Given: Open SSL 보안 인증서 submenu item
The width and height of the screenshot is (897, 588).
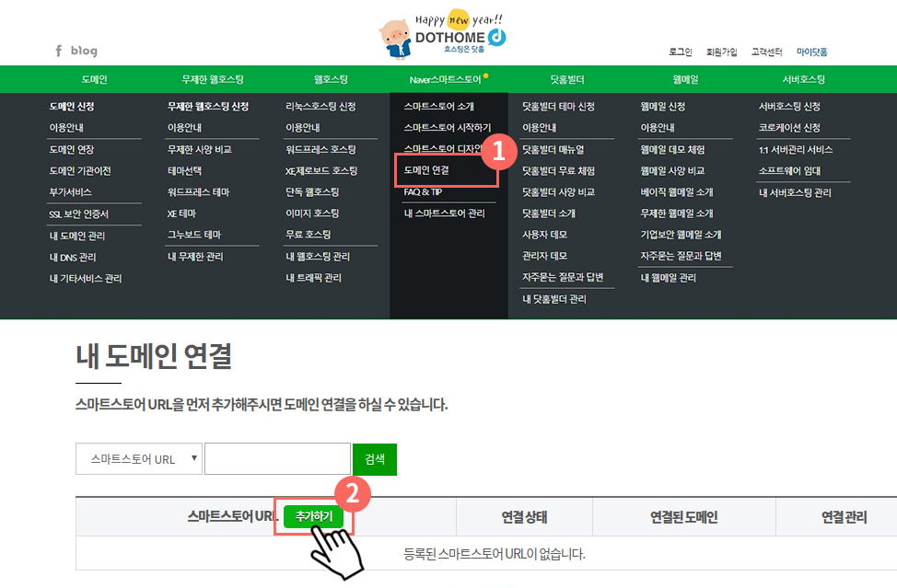Looking at the screenshot, I should coord(78,214).
